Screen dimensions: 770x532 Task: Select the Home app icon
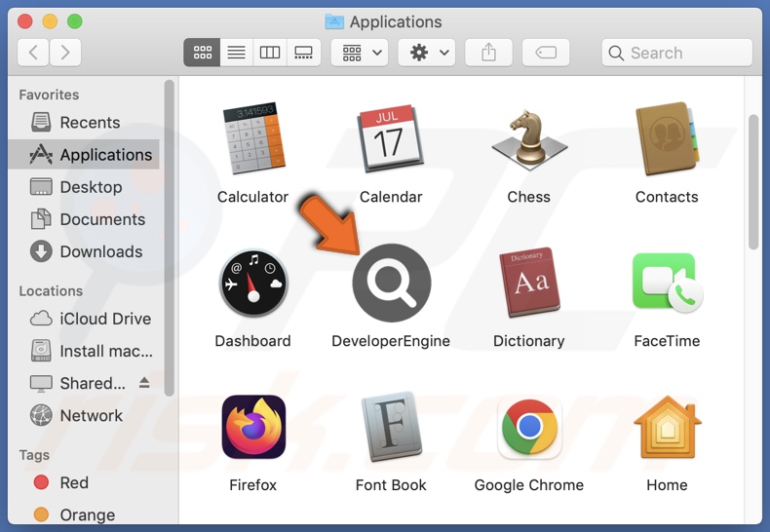click(667, 427)
